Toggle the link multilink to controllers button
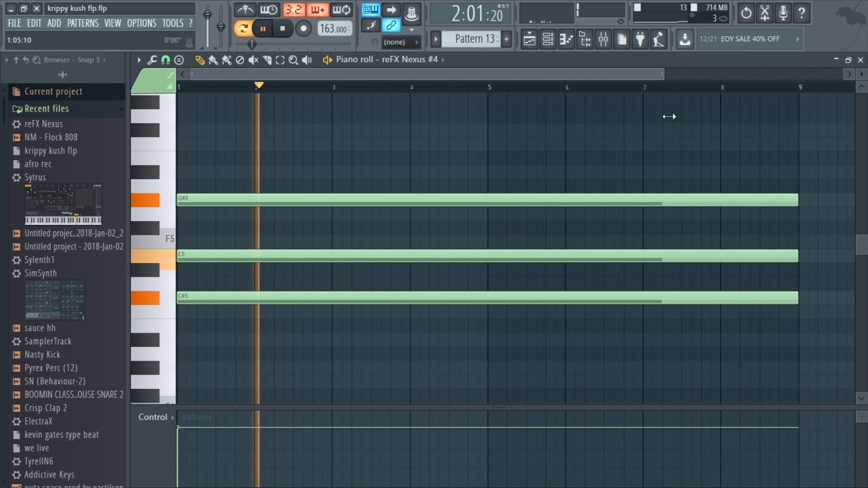The image size is (868, 488). (391, 26)
